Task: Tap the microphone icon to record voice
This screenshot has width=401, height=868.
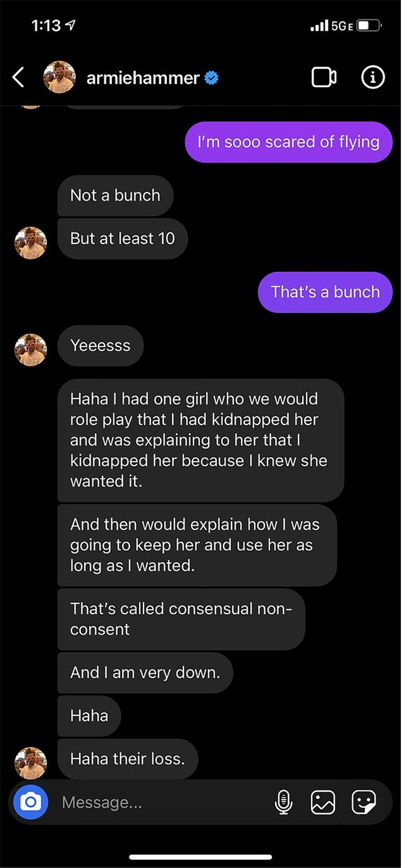Action: pyautogui.click(x=283, y=802)
